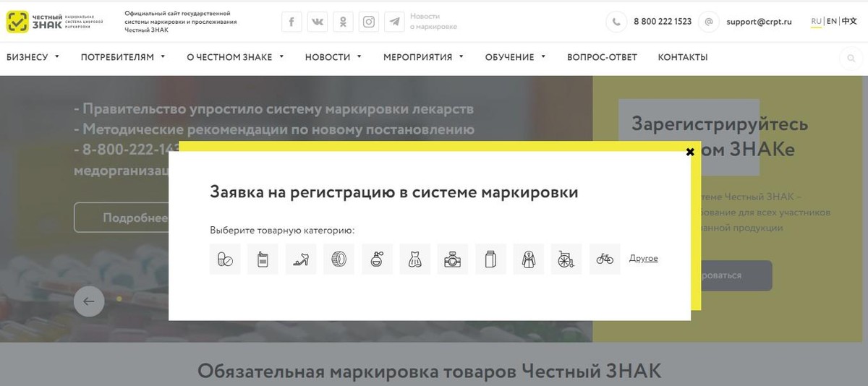Open the Telegram channel icon

(x=394, y=22)
